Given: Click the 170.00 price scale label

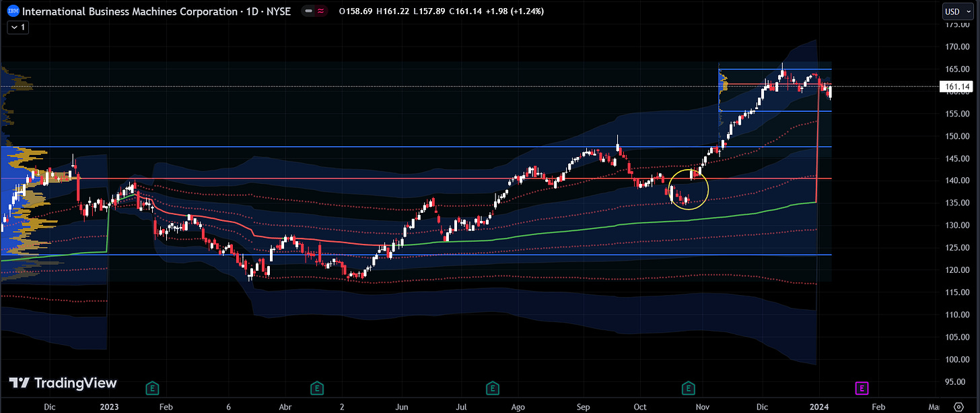Looking at the screenshot, I should (x=956, y=46).
